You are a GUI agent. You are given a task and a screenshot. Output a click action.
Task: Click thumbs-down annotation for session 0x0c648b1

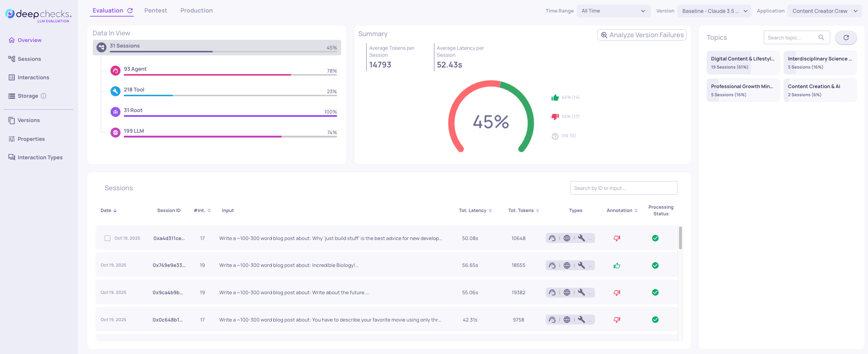[617, 320]
